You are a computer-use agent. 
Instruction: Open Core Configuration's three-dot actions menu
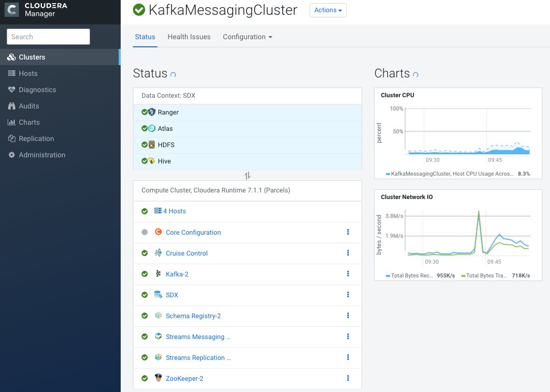point(348,232)
